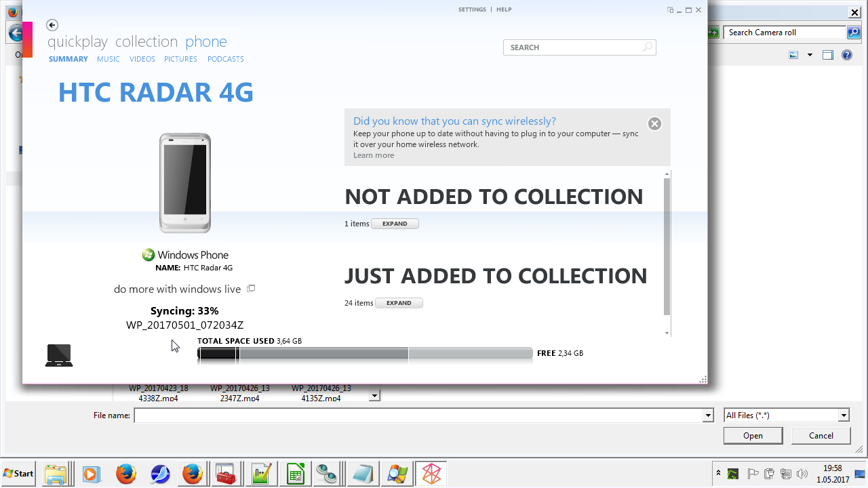Open the Windows flag magnifier taskbar icon
Screen dimensions: 868x488
tap(396, 474)
